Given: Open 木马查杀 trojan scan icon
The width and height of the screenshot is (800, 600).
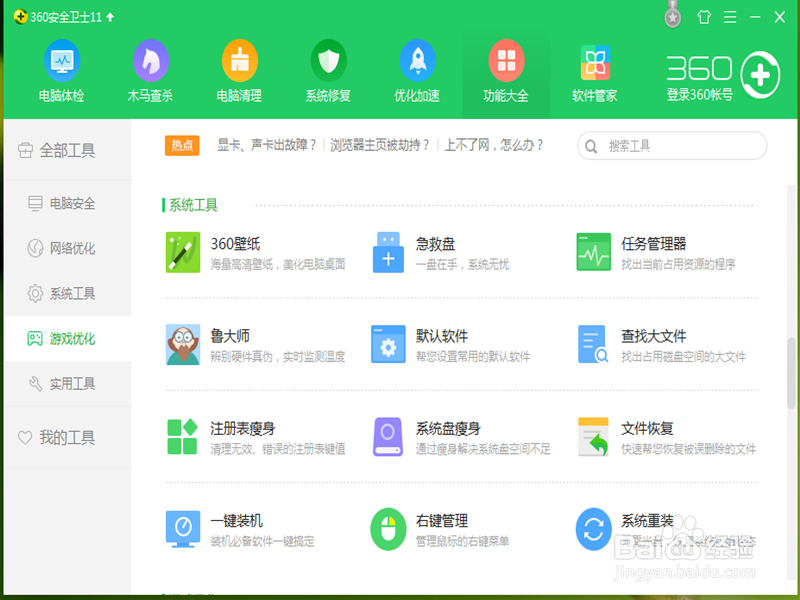Looking at the screenshot, I should tap(151, 61).
